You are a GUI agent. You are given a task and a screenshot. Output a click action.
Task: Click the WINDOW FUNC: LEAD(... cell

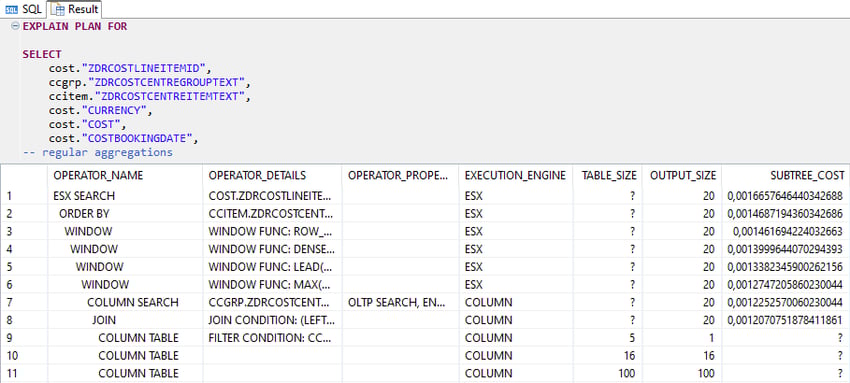[271, 267]
